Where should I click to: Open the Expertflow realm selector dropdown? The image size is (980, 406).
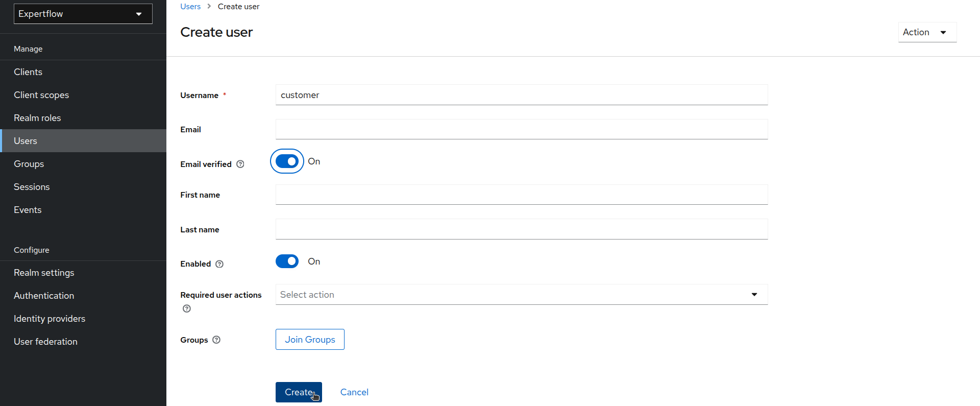coord(83,14)
